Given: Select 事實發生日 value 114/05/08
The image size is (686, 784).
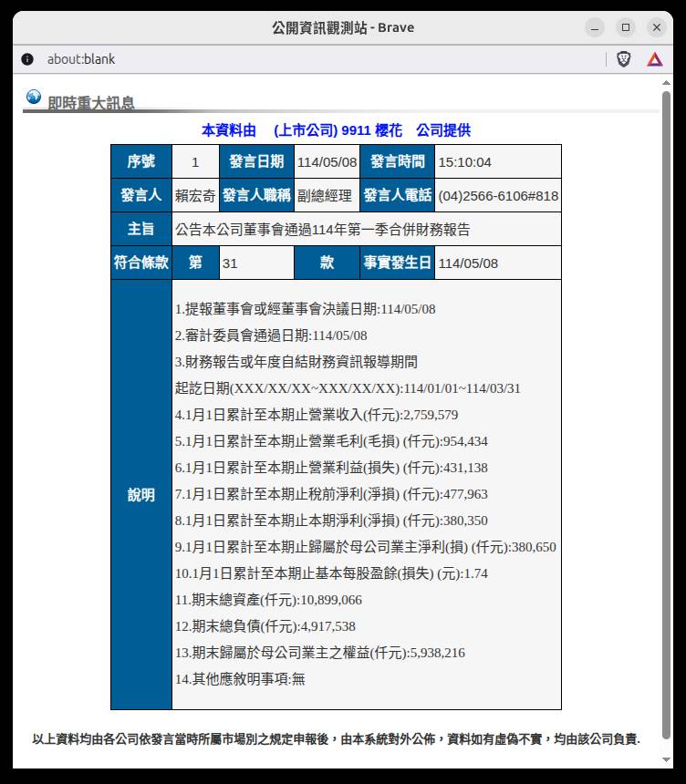Looking at the screenshot, I should click(x=468, y=263).
